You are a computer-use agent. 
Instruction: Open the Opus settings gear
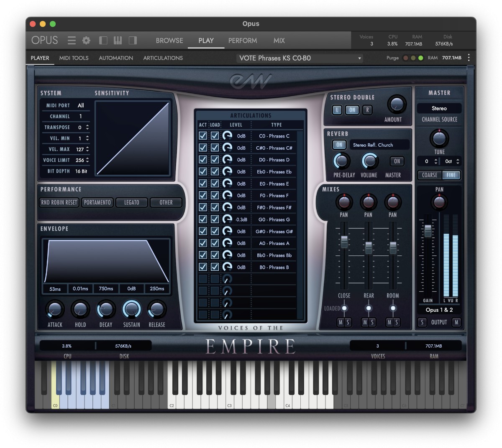(x=86, y=40)
